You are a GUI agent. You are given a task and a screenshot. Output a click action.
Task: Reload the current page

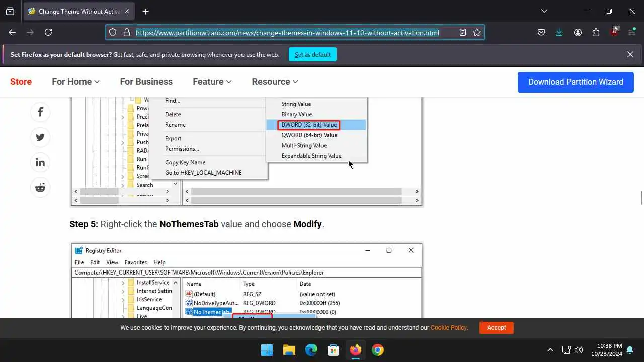[x=48, y=32]
